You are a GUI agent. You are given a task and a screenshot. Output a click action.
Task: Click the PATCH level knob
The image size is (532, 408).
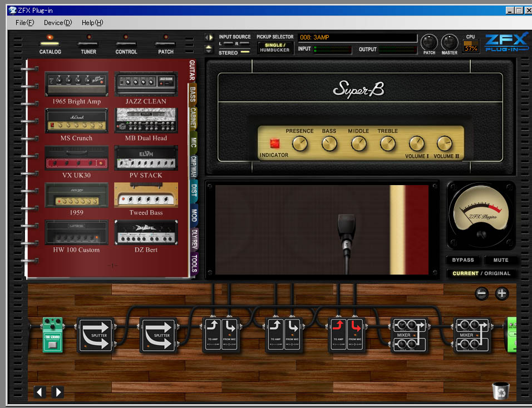(x=429, y=42)
